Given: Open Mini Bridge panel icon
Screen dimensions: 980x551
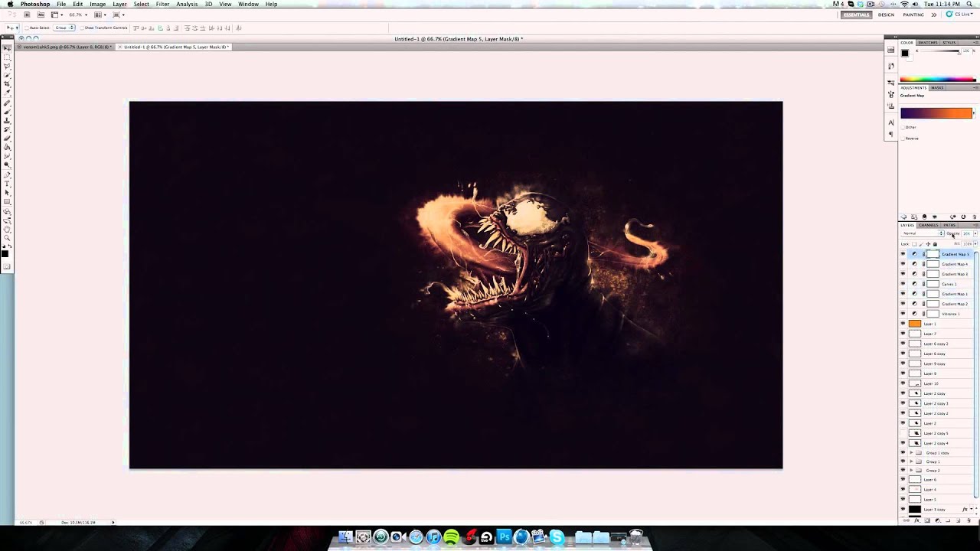Looking at the screenshot, I should coord(891,50).
